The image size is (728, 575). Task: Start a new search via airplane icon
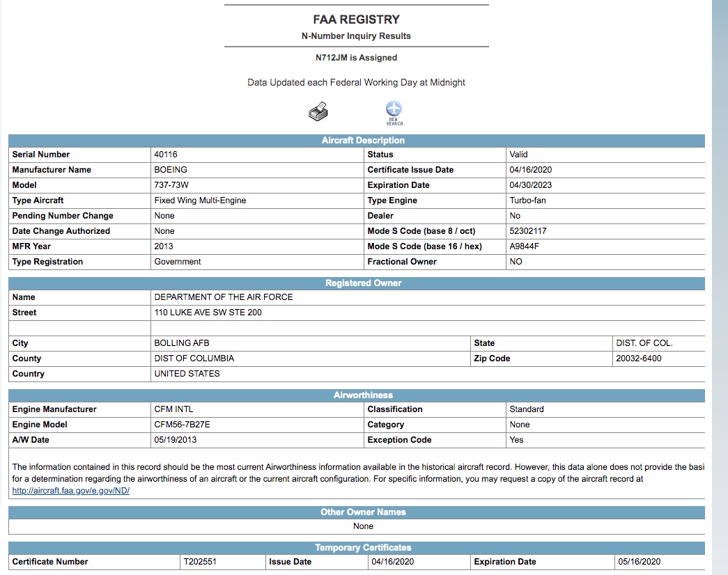coord(394,111)
